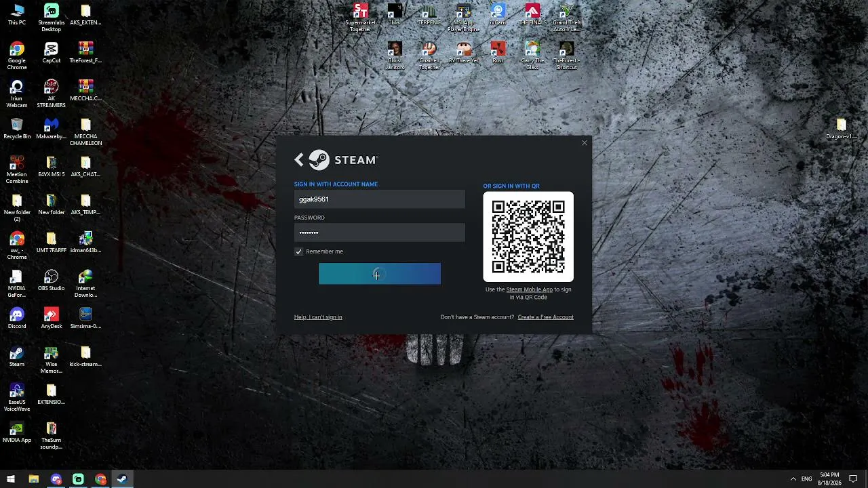Select the Iriun Webcam shortcut
Viewport: 868px width, 488px height.
pos(17,94)
